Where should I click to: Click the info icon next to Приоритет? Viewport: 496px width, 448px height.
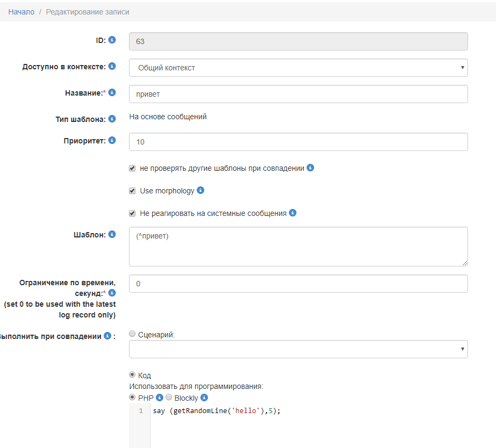coord(111,140)
